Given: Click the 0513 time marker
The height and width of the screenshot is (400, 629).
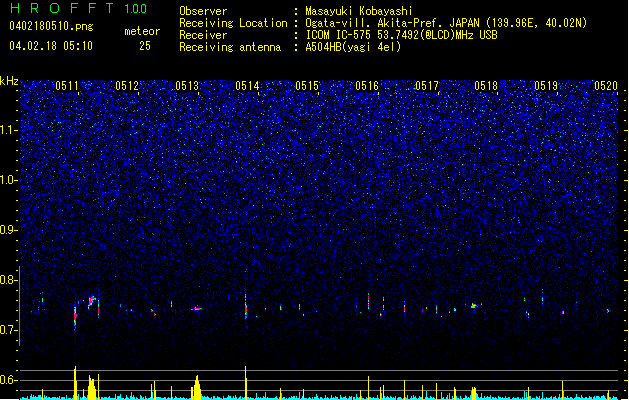Looking at the screenshot, I should (x=187, y=86).
